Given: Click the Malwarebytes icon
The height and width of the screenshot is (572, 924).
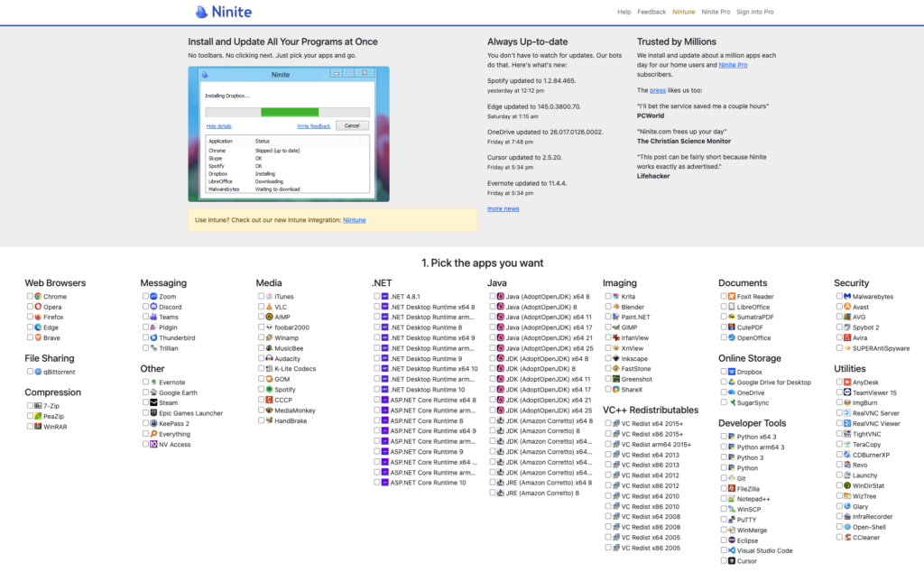Looking at the screenshot, I should coord(847,296).
